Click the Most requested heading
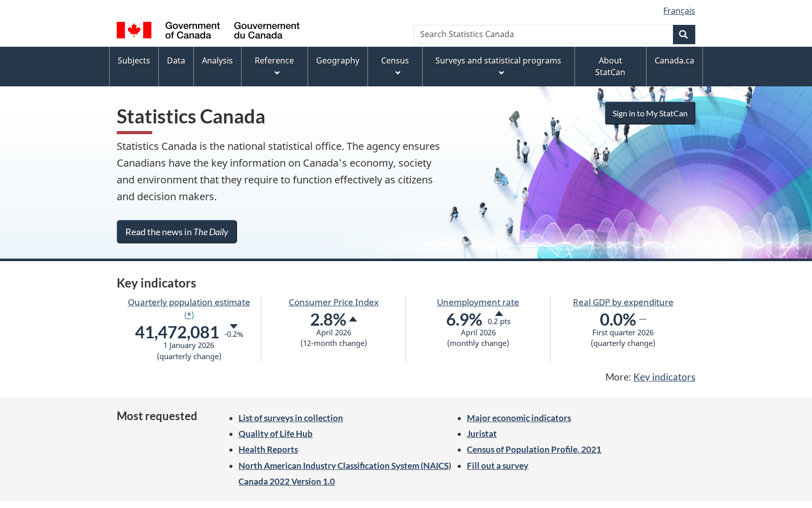 tap(157, 416)
